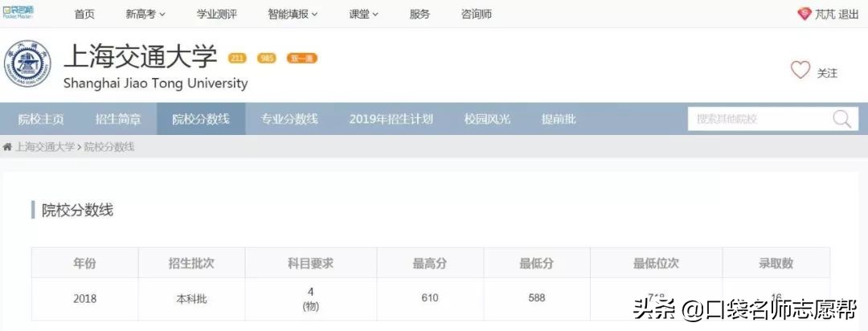Viewport: 868px width, 331px height.
Task: Click the 双一流 badge tag
Action: [x=301, y=58]
